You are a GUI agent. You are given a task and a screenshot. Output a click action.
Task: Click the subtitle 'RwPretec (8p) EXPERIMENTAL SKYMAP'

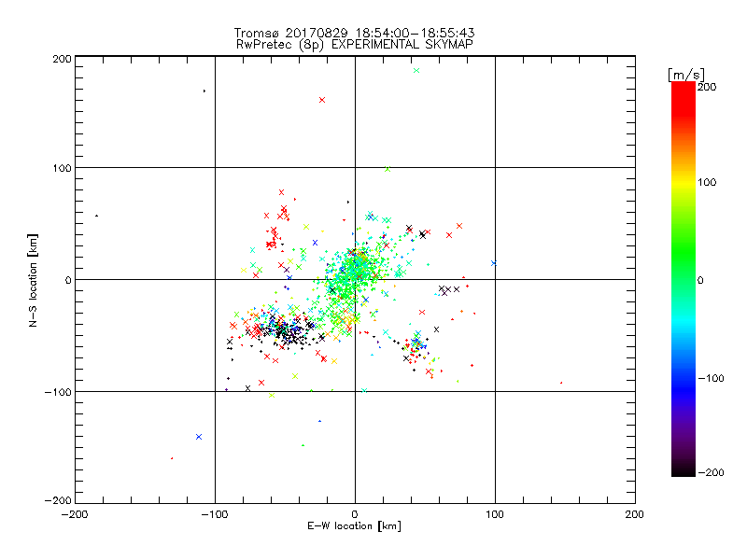[354, 44]
